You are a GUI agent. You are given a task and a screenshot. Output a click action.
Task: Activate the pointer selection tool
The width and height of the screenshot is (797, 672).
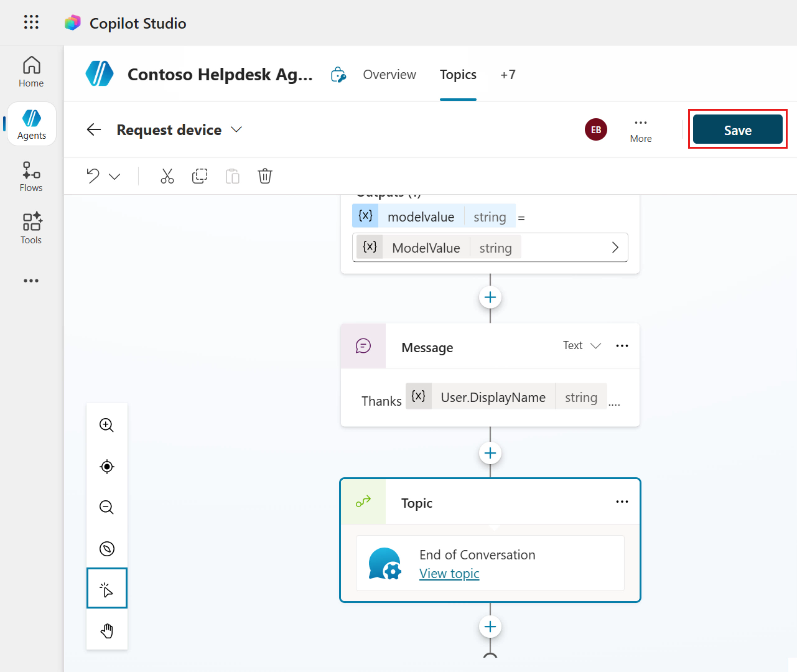[107, 589]
